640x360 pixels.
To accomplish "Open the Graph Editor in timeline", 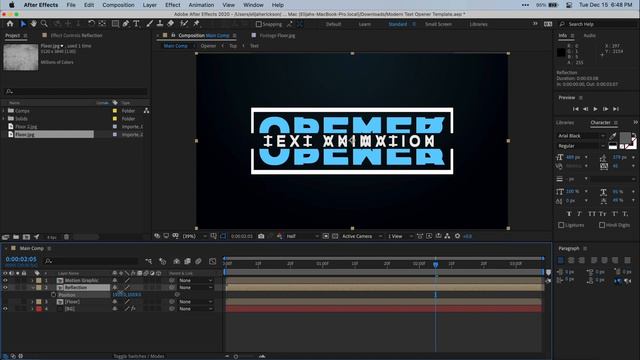I will tap(213, 261).
